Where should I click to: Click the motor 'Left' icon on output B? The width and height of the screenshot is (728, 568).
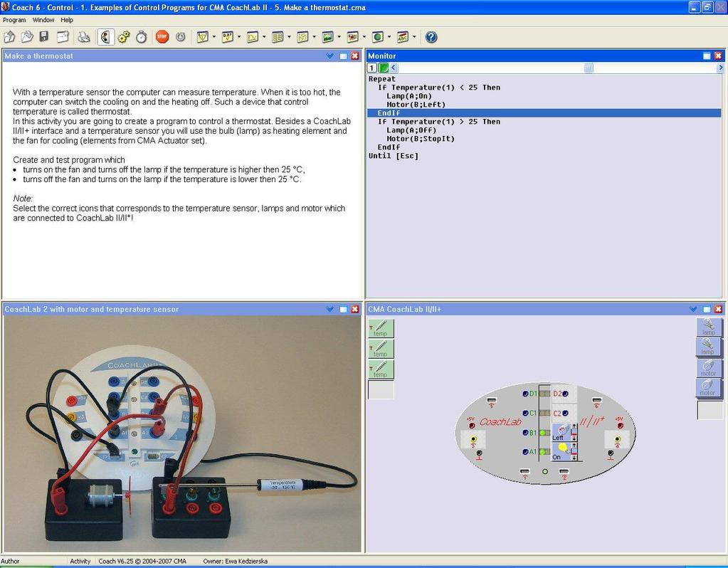click(x=561, y=432)
